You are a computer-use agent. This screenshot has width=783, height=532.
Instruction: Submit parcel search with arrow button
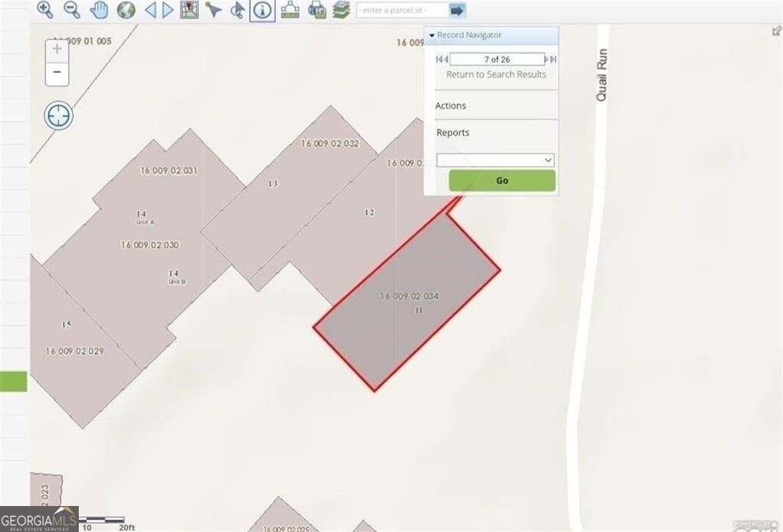tap(456, 11)
